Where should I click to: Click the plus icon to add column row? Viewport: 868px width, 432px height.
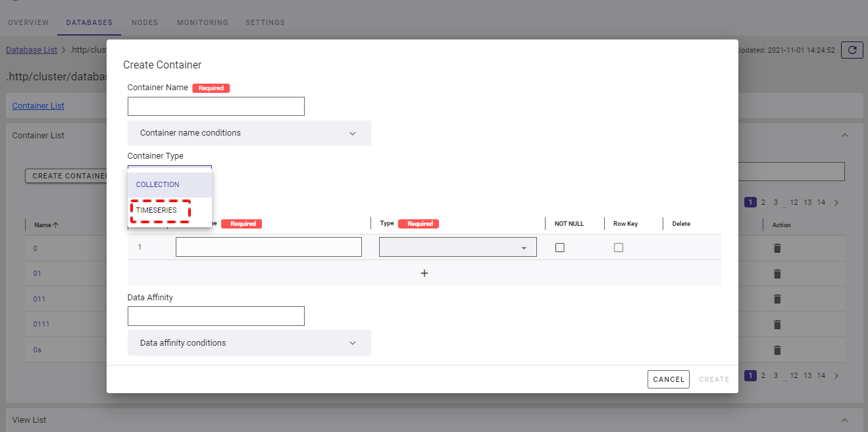point(424,273)
